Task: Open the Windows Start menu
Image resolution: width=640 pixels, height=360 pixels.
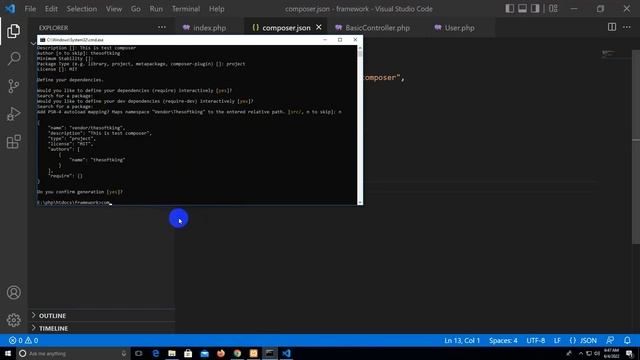Action: [8, 353]
